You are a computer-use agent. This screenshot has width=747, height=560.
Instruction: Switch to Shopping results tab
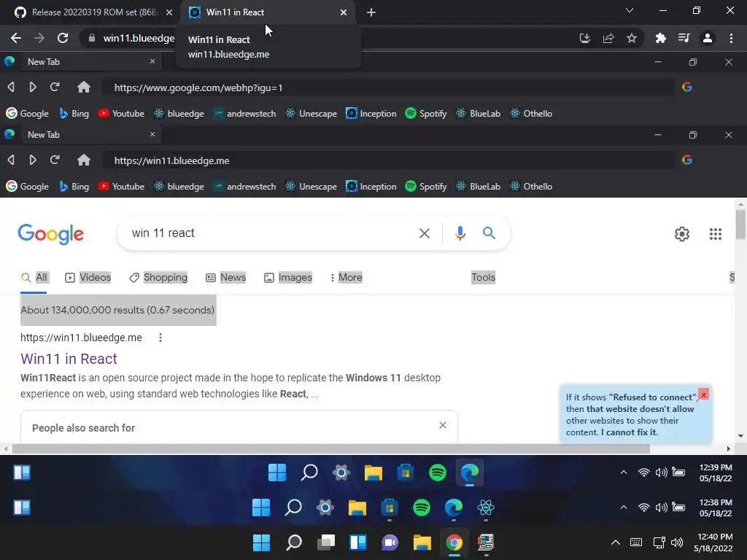[x=158, y=278]
